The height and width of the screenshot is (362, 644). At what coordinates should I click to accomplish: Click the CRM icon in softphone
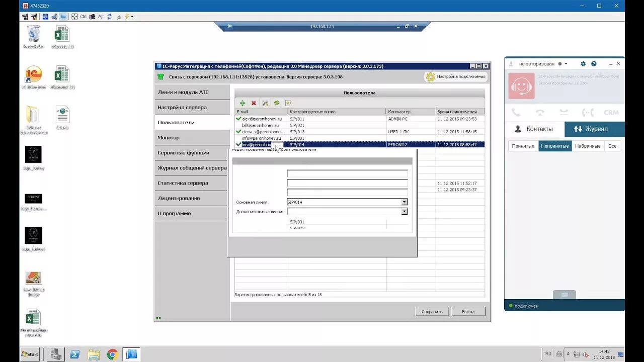pos(611,113)
